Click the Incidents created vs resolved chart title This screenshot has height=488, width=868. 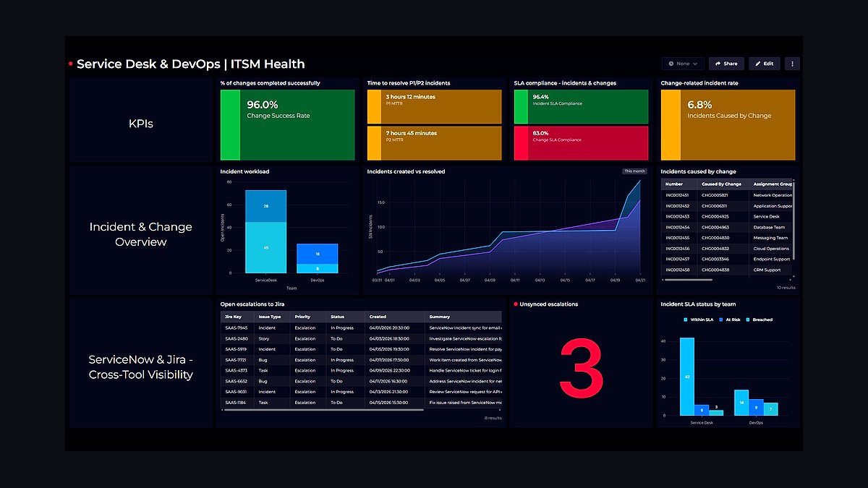pos(406,171)
